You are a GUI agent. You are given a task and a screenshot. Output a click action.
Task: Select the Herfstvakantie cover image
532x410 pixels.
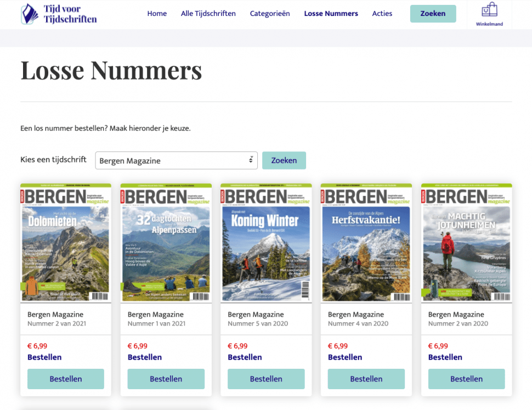pyautogui.click(x=366, y=243)
